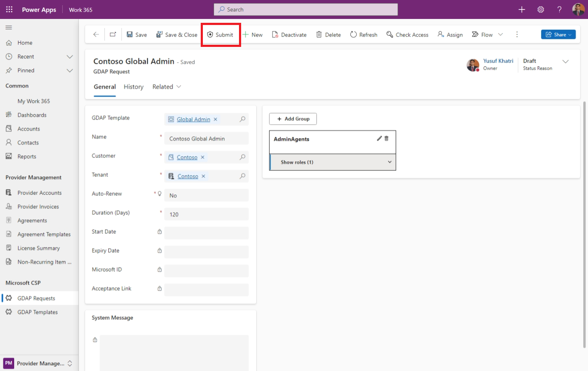588x371 pixels.
Task: Open the user profile picture in the top bar
Action: click(578, 9)
